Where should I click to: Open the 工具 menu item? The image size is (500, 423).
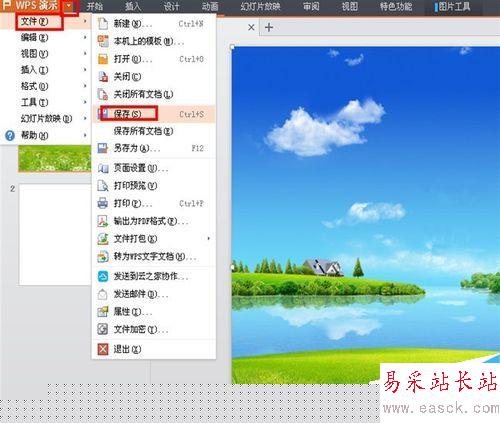click(x=45, y=102)
